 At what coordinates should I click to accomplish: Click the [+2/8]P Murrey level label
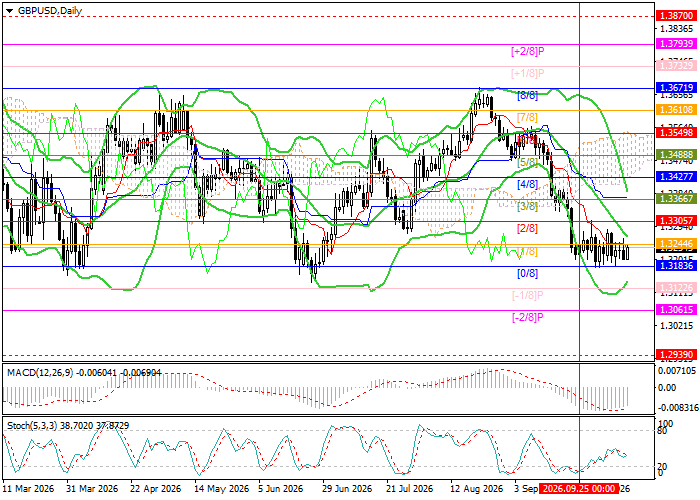point(527,51)
